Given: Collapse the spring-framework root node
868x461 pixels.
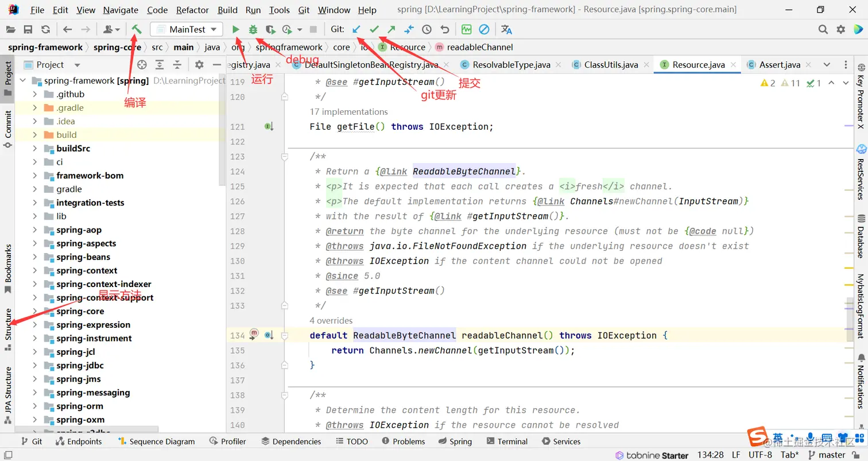Looking at the screenshot, I should coord(23,80).
